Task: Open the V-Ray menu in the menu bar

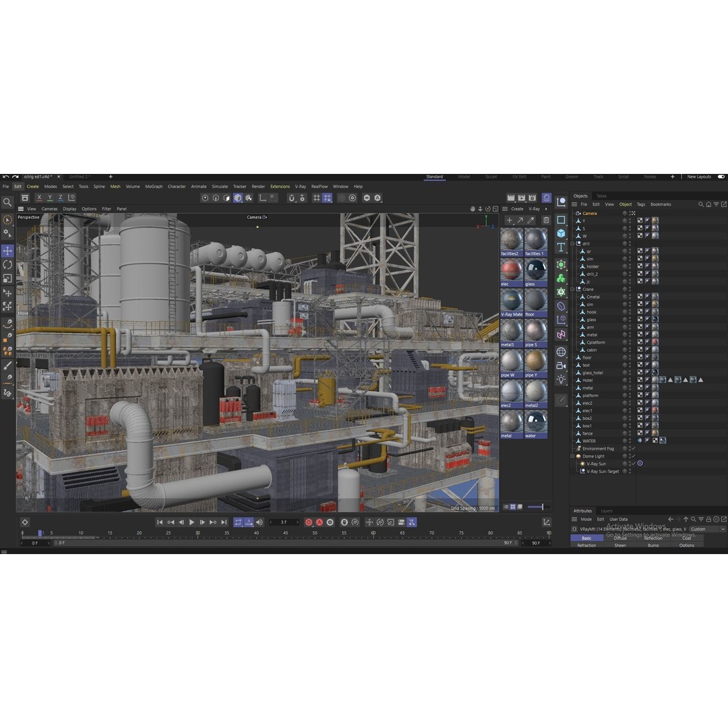Action: [x=301, y=186]
